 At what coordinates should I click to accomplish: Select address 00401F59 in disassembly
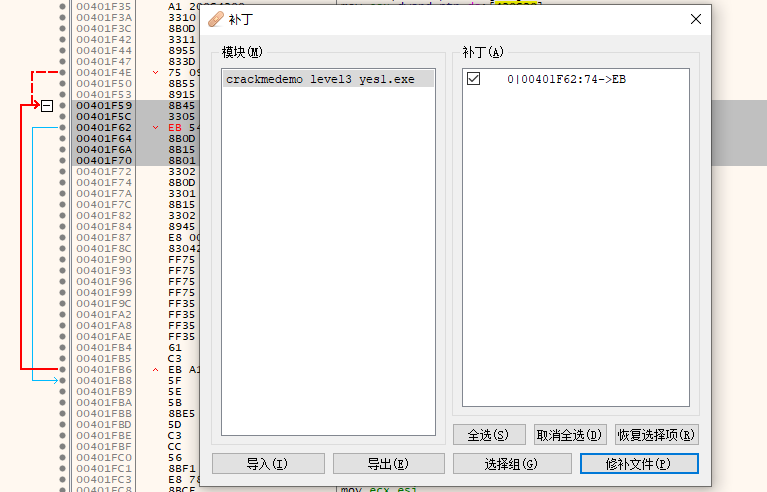tap(104, 106)
